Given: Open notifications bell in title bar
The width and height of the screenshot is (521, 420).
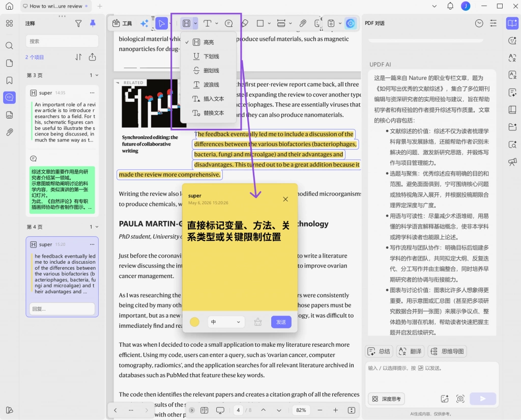Looking at the screenshot, I should pos(450,6).
